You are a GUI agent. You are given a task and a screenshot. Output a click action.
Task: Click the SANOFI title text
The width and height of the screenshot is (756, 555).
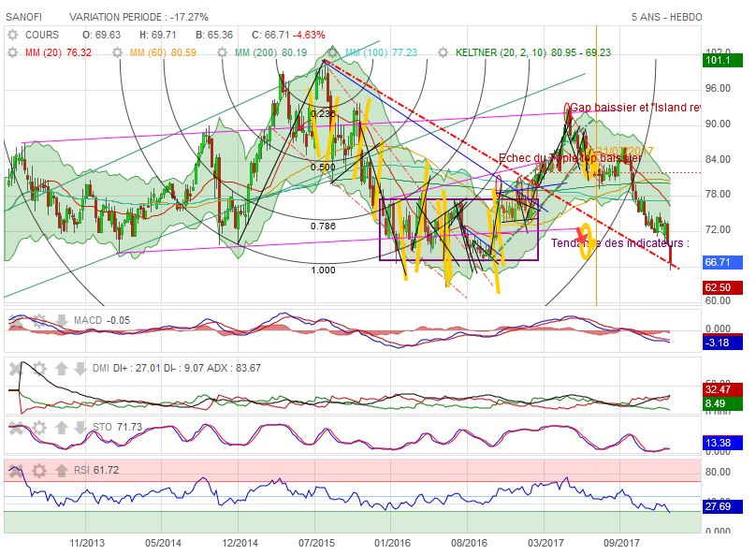[23, 17]
